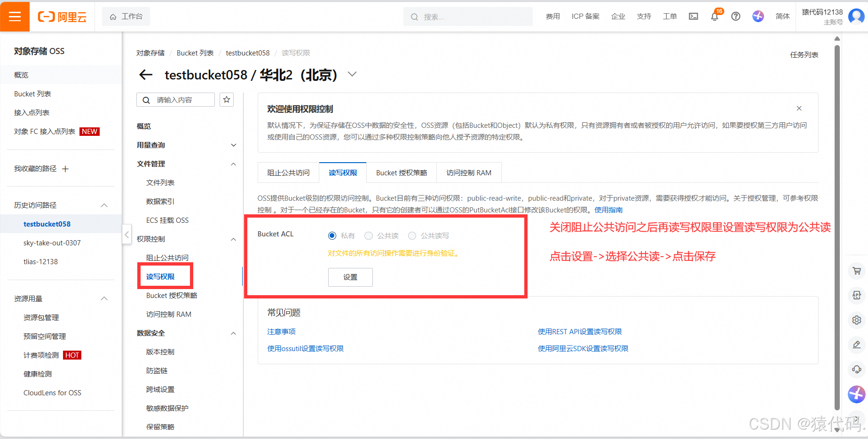Image resolution: width=868 pixels, height=439 pixels.
Task: Switch to 阻止公共访问 tab
Action: pos(289,172)
